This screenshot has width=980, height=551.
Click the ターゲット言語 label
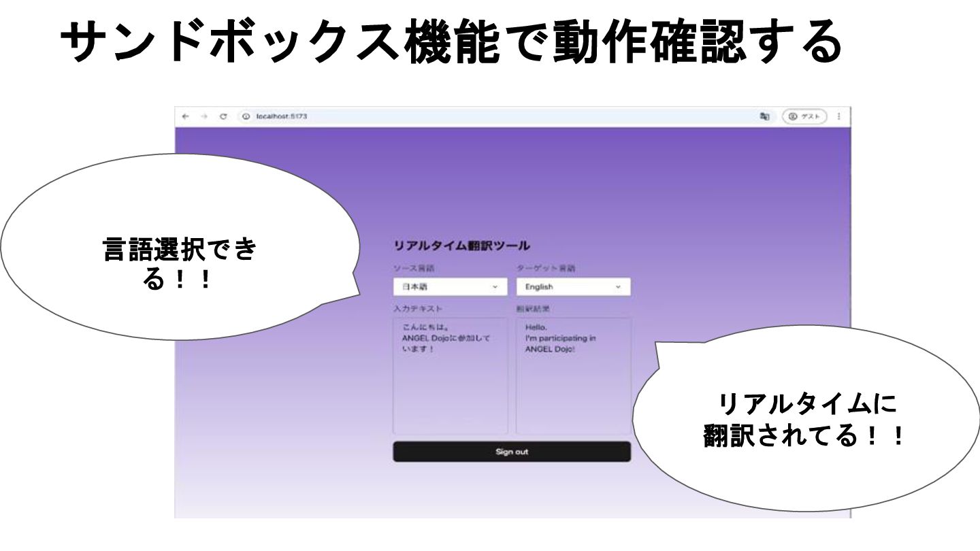pos(545,268)
